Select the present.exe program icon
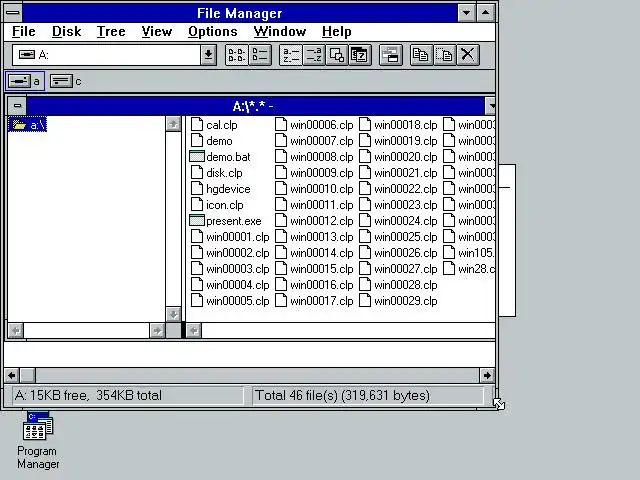The width and height of the screenshot is (640, 480). 197,221
